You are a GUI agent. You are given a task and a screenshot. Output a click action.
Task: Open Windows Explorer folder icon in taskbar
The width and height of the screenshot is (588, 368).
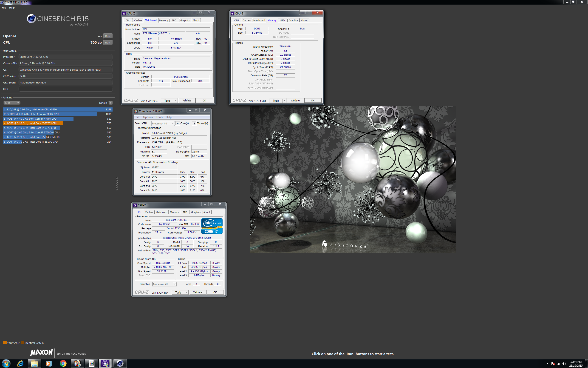34,363
